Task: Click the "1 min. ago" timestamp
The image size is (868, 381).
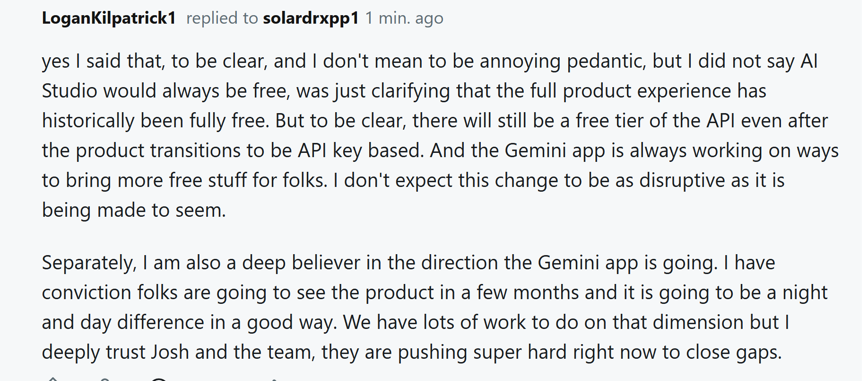Action: (x=404, y=18)
